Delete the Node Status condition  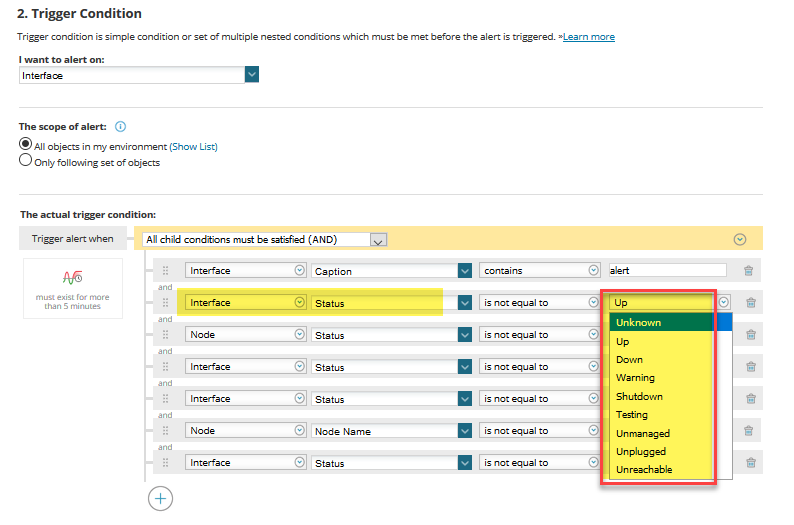tap(751, 335)
